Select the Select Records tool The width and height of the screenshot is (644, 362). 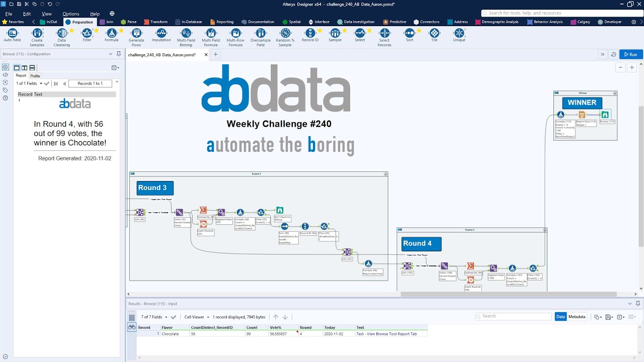tap(384, 37)
